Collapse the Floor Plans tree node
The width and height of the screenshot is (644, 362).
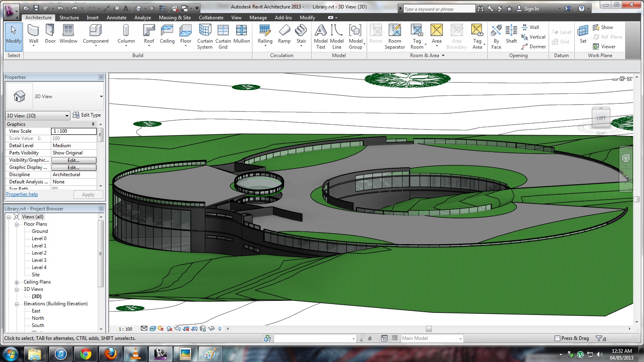17,224
